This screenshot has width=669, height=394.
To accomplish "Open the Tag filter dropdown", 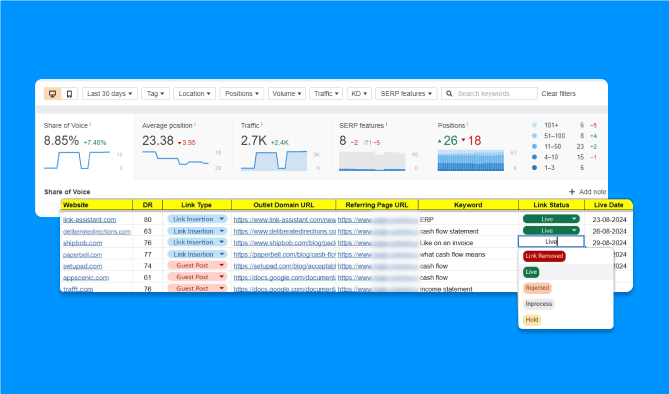I will 155,93.
